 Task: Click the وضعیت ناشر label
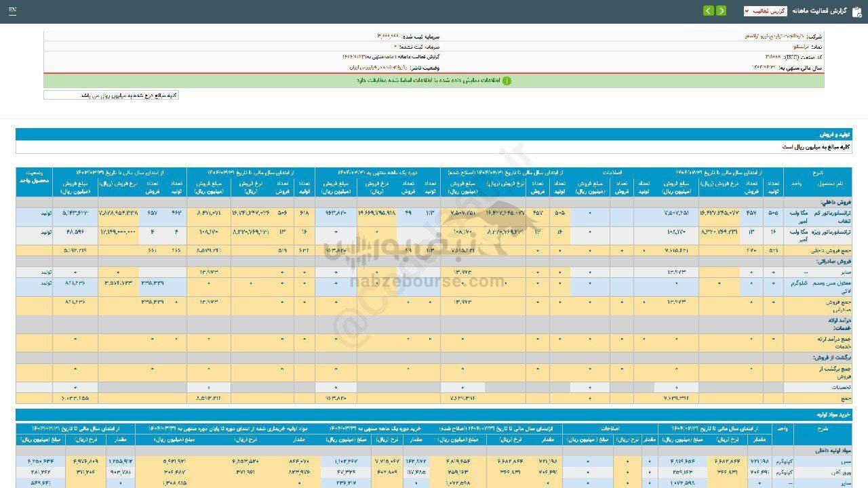[x=425, y=68]
